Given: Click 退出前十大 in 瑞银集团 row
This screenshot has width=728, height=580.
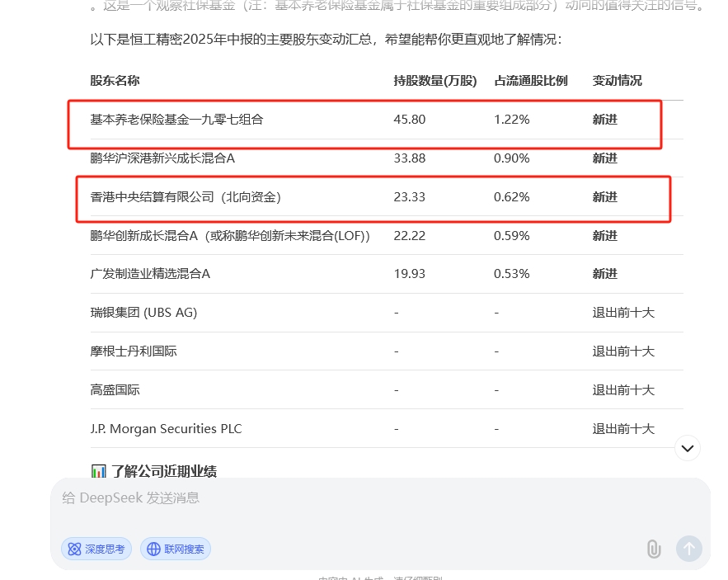Looking at the screenshot, I should point(623,313).
